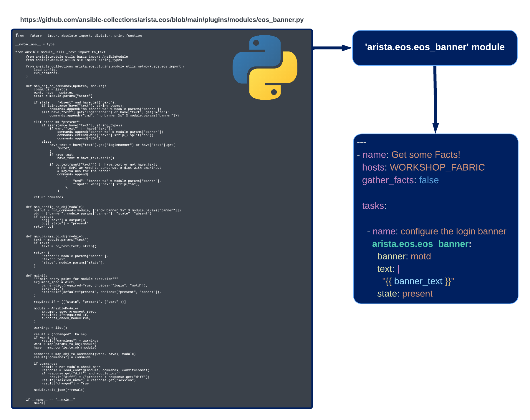This screenshot has width=530, height=420.
Task: Click the 'configure the login banner' task name
Action: pyautogui.click(x=453, y=231)
